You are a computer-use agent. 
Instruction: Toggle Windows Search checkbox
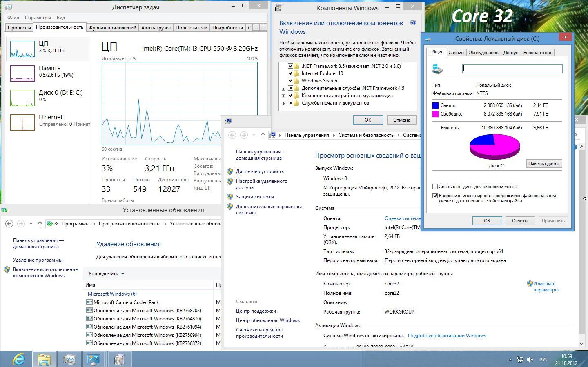(x=291, y=81)
